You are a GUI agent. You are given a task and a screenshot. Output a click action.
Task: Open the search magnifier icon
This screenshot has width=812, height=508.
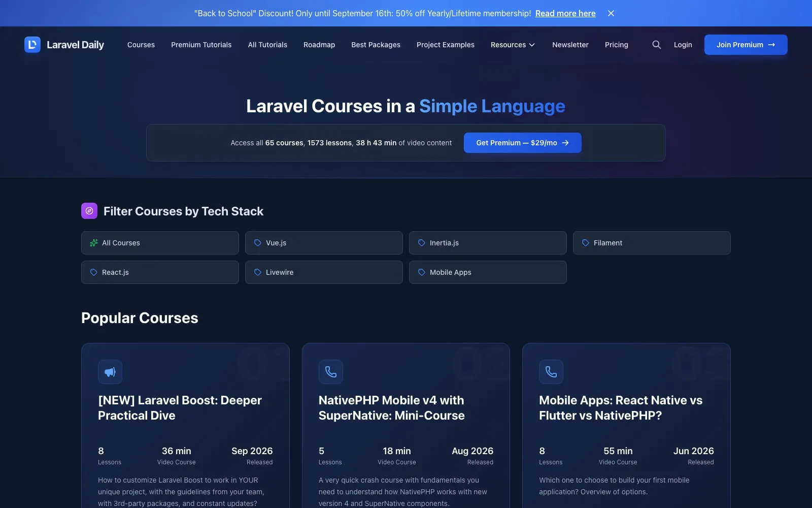point(656,45)
